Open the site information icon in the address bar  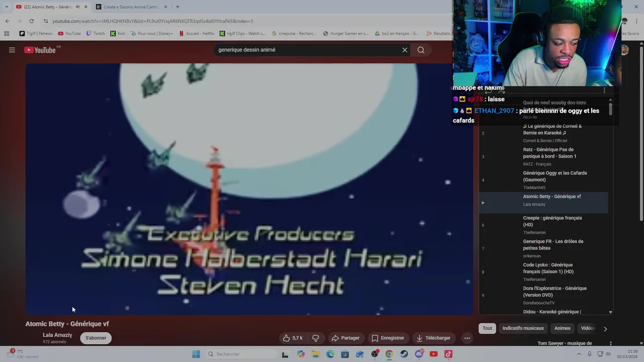click(x=46, y=21)
